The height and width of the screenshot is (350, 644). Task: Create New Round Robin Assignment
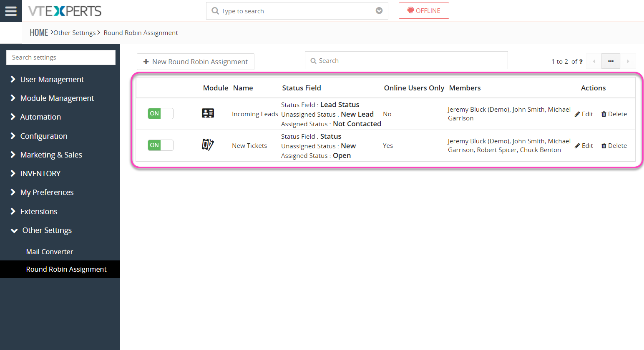196,62
